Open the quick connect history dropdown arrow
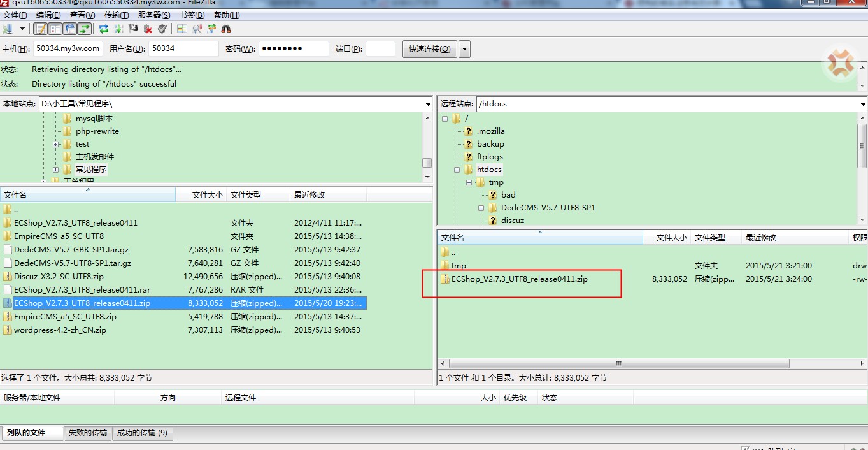This screenshot has height=450, width=868. [464, 49]
